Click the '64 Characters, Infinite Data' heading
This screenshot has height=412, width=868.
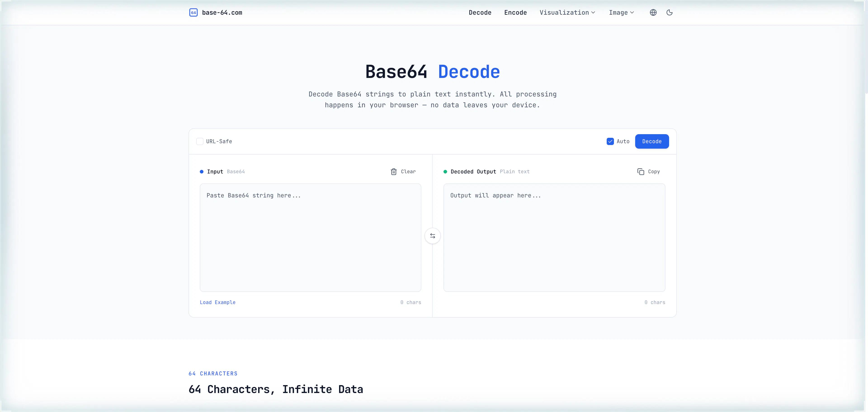click(x=276, y=389)
